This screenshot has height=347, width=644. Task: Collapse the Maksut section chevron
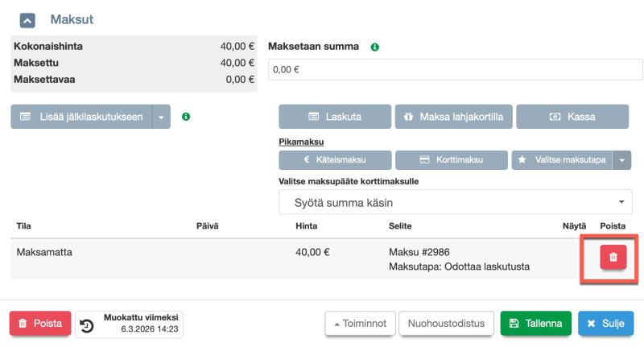click(27, 19)
